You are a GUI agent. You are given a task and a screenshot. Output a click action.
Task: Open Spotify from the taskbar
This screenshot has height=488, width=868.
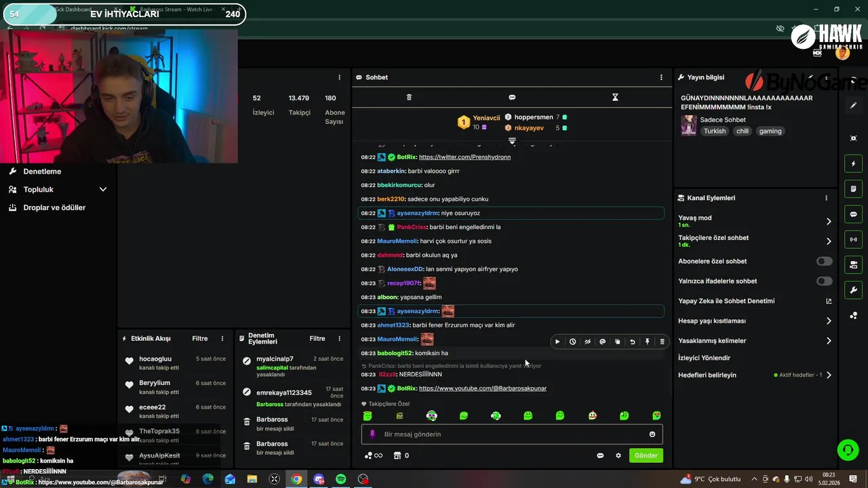tap(341, 479)
